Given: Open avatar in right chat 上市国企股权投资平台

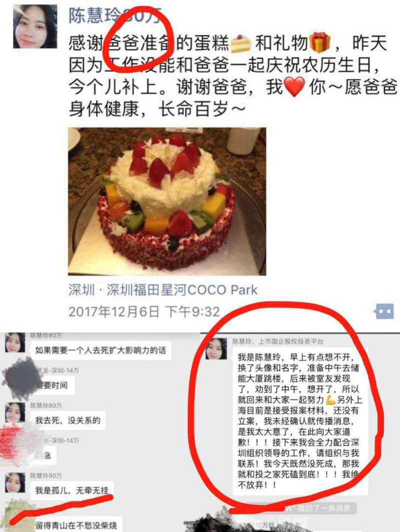Looking at the screenshot, I should pyautogui.click(x=216, y=349).
